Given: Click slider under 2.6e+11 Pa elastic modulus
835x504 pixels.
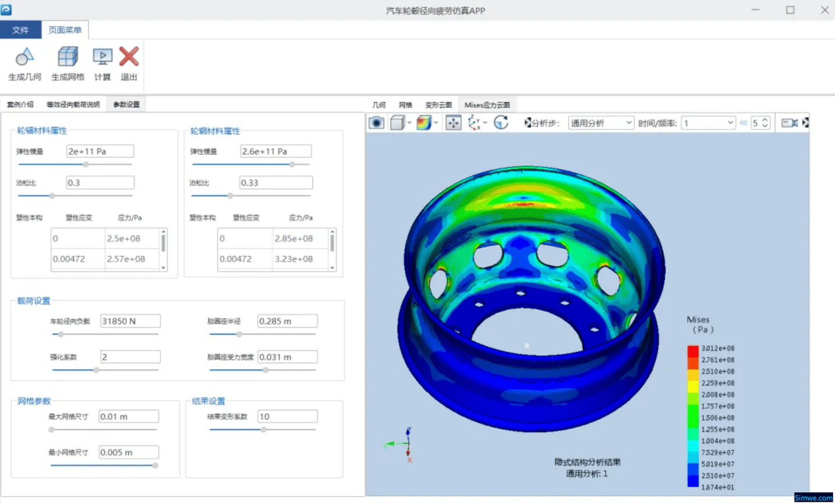Looking at the screenshot, I should (x=251, y=165).
